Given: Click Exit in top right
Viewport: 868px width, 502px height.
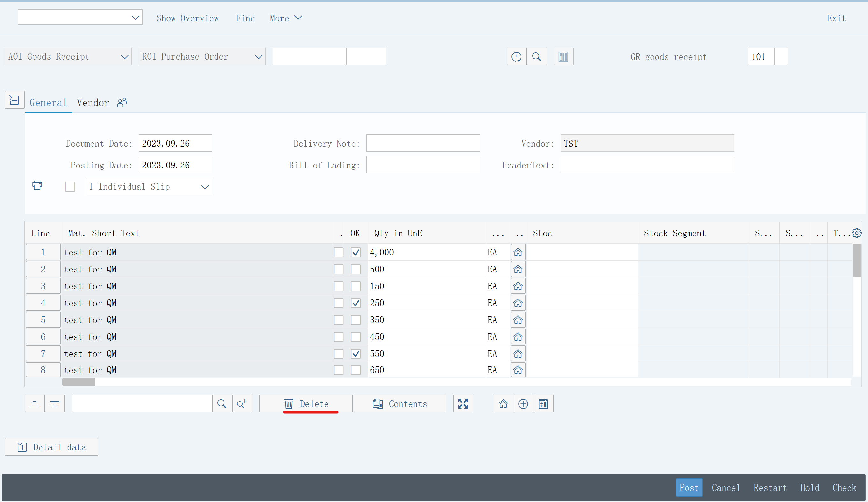Looking at the screenshot, I should [x=836, y=18].
